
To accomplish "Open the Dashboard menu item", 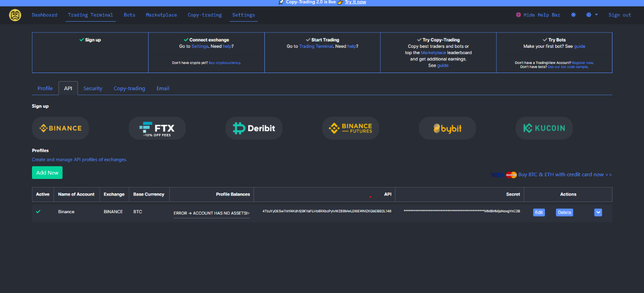I will [x=45, y=15].
